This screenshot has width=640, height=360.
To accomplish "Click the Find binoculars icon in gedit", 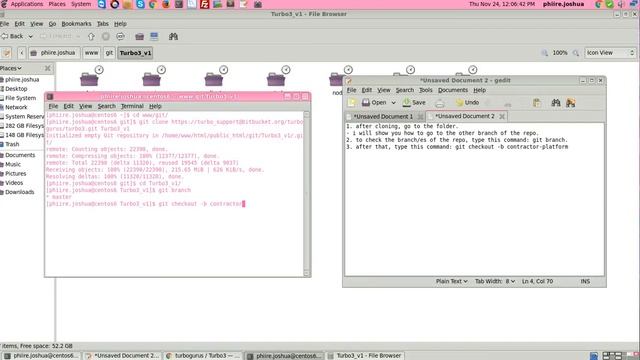I will pos(556,103).
